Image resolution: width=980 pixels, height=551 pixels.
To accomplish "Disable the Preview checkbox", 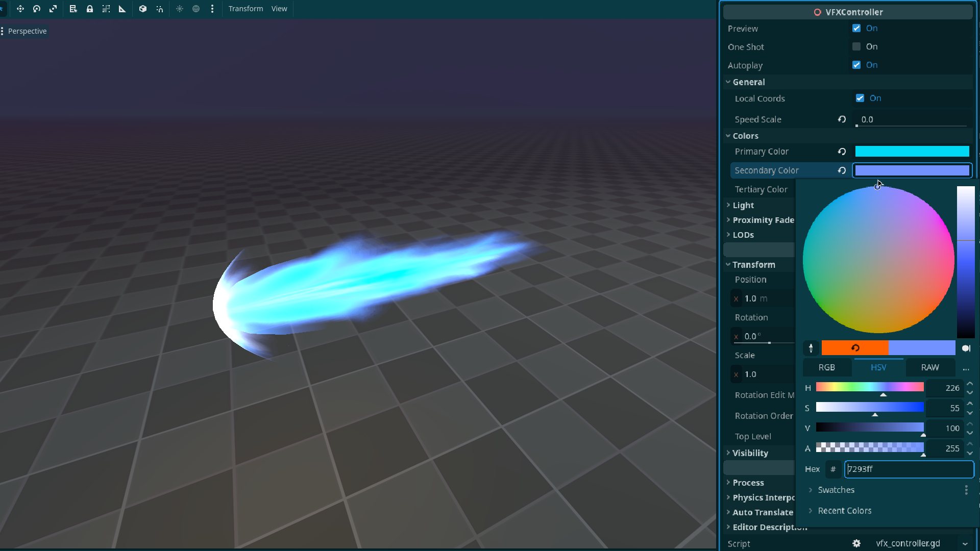I will pos(856,29).
